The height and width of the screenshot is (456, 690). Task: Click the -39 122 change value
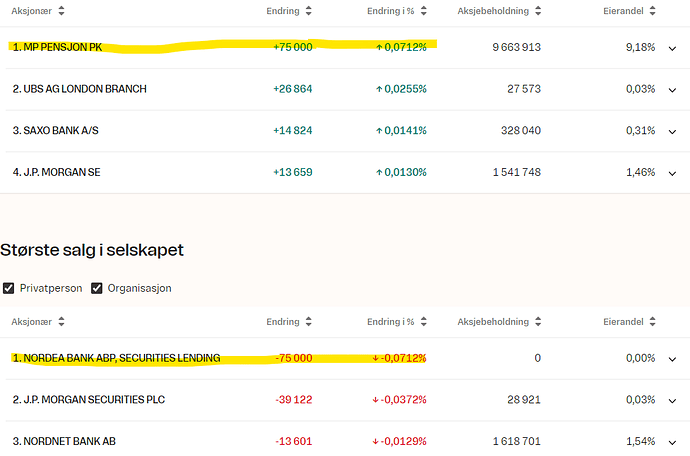click(x=294, y=400)
